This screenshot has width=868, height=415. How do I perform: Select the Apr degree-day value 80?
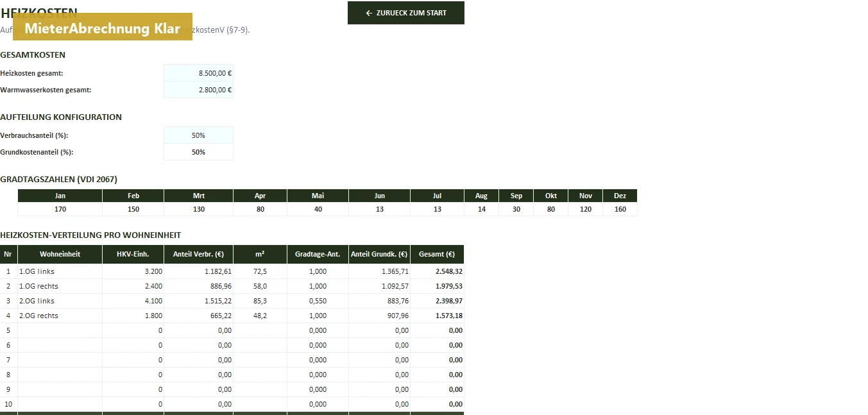coord(260,209)
